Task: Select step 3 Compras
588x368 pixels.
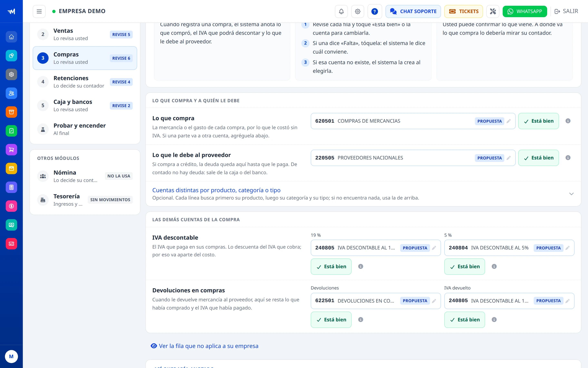Action: pyautogui.click(x=85, y=58)
